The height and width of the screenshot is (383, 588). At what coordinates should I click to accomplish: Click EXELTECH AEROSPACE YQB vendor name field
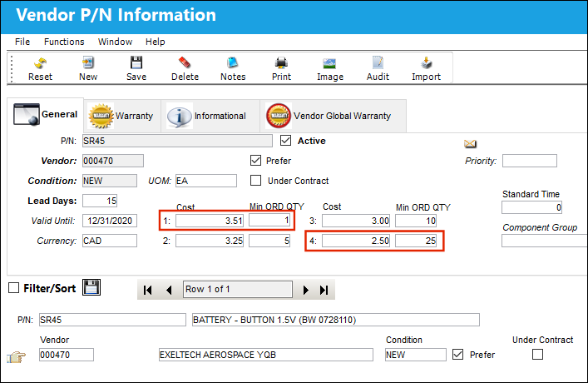click(266, 355)
